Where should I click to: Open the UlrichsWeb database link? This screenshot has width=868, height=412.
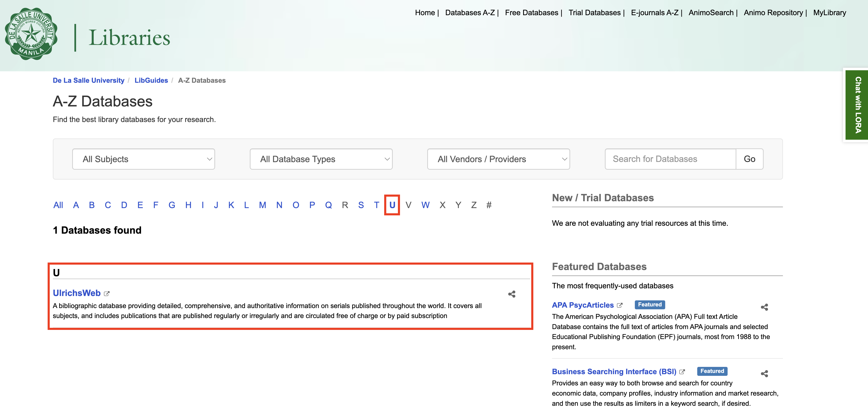(77, 293)
